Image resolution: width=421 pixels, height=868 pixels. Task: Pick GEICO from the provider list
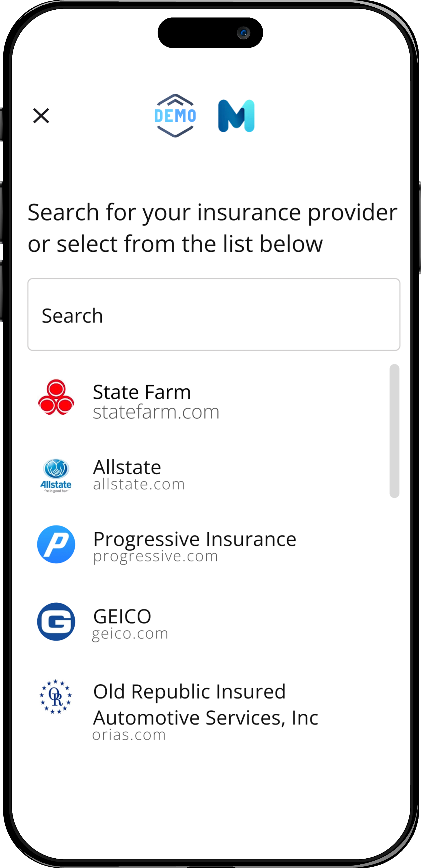[x=122, y=616]
